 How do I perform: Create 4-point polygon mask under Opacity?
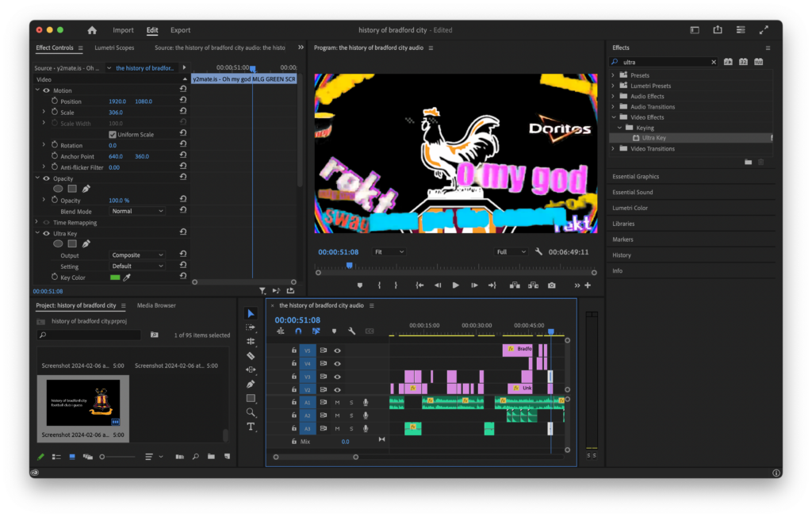pos(72,189)
